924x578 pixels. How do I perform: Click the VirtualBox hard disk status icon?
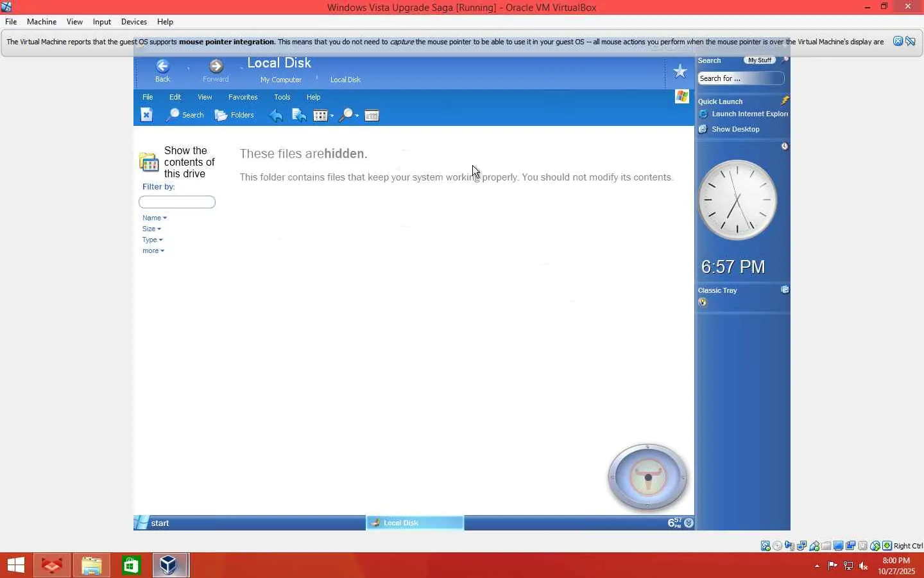pyautogui.click(x=766, y=546)
